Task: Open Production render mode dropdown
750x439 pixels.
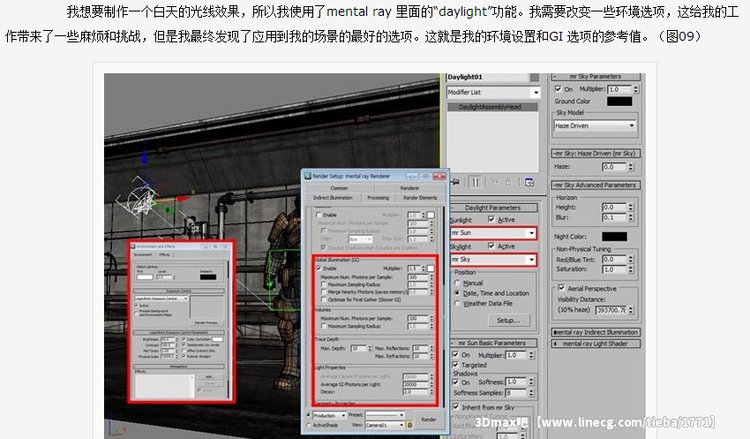Action: (x=329, y=415)
